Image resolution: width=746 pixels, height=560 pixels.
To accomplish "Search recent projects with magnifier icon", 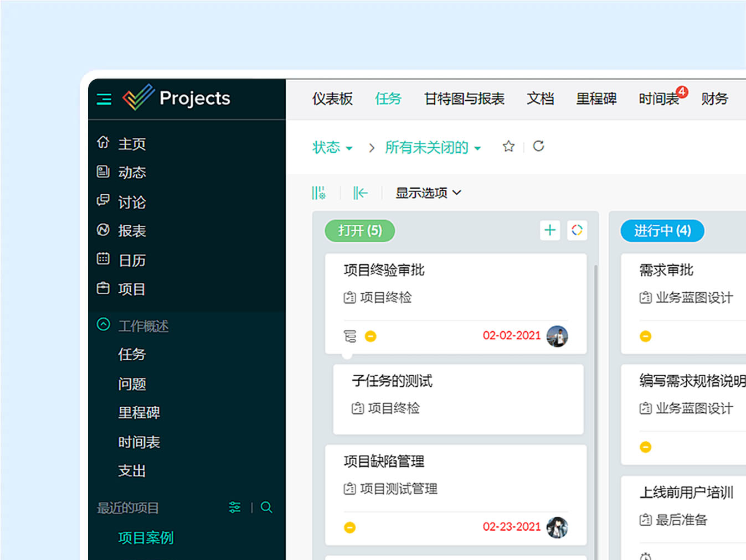I will [266, 507].
